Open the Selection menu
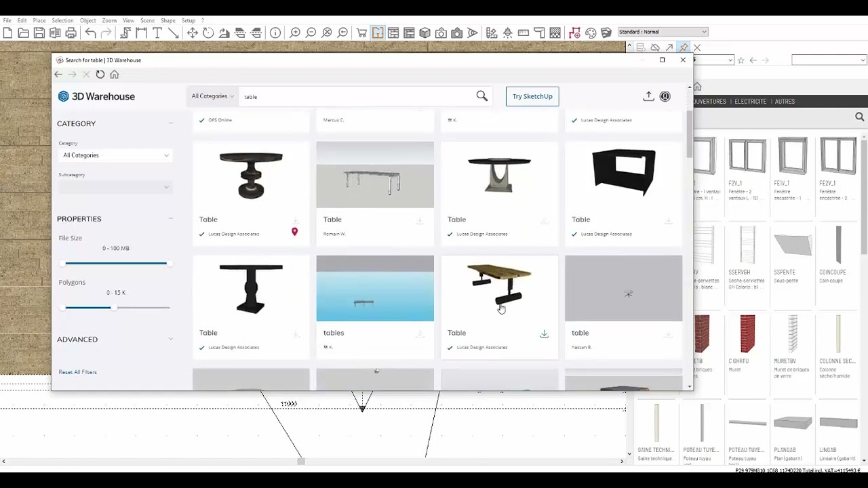 [62, 20]
